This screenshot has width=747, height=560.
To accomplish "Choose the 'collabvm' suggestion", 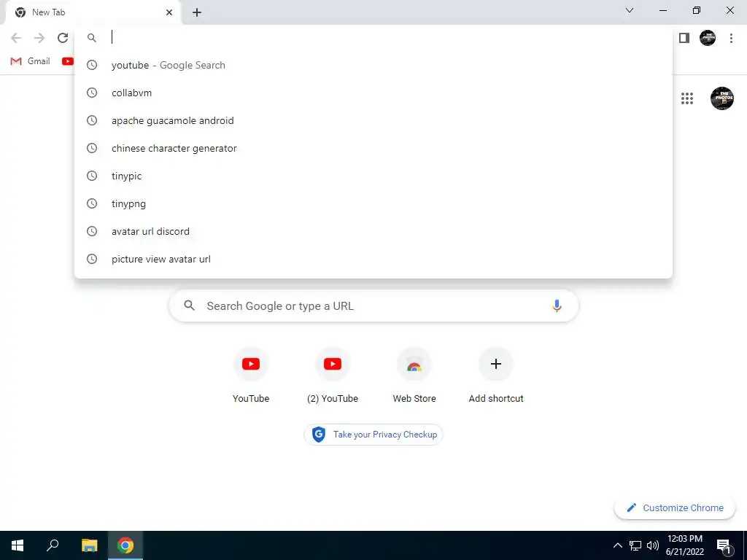I will point(373,93).
